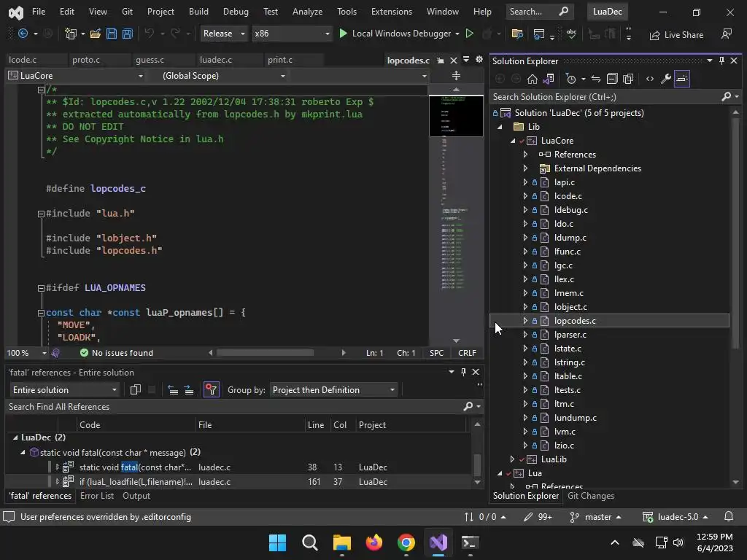This screenshot has height=560, width=747.
Task: Click the master branch button in status bar
Action: [595, 517]
